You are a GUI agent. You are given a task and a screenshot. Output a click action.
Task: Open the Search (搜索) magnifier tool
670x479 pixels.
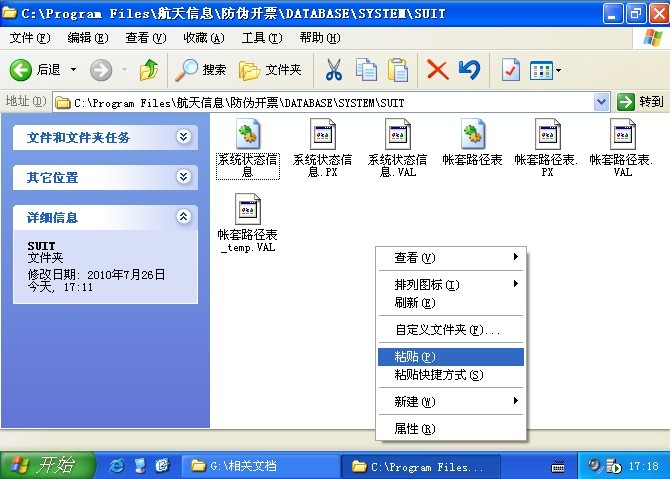click(200, 70)
